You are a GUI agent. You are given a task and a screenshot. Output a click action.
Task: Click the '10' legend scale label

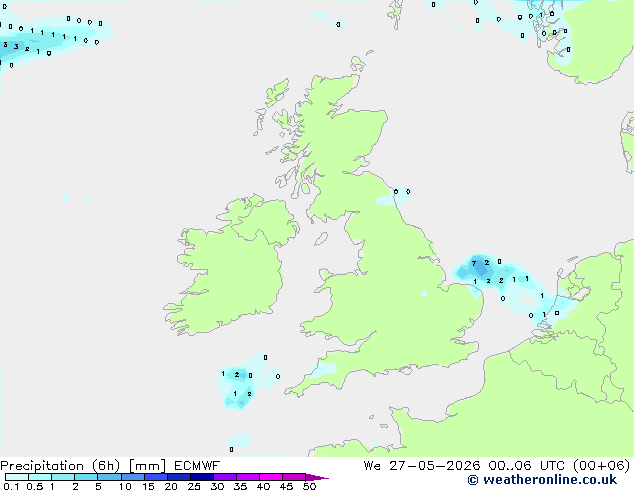[x=125, y=486]
